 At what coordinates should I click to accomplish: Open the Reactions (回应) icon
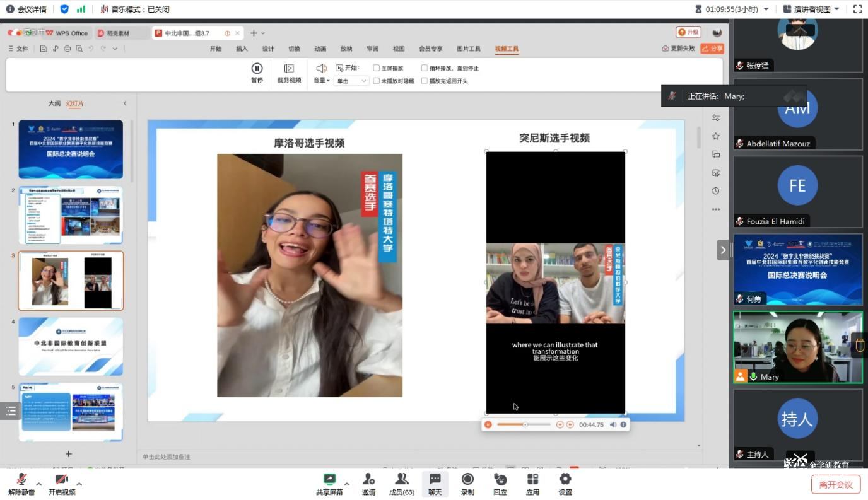click(x=500, y=480)
